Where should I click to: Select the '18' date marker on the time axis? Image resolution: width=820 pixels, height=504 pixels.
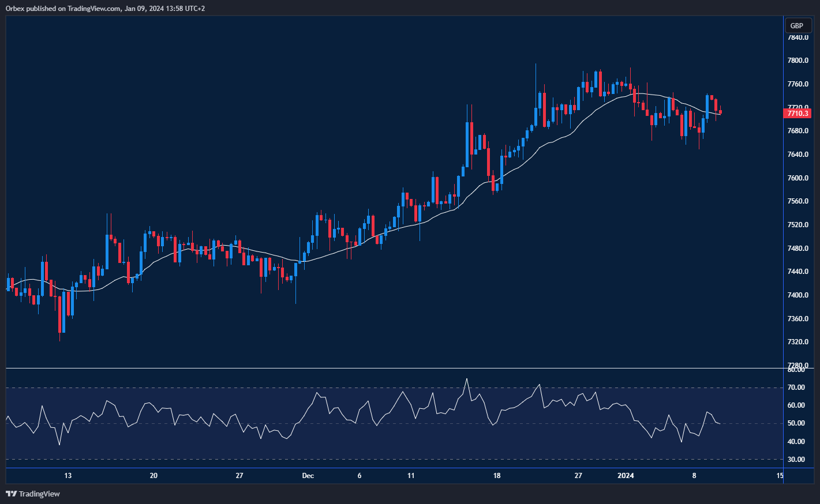click(x=497, y=476)
